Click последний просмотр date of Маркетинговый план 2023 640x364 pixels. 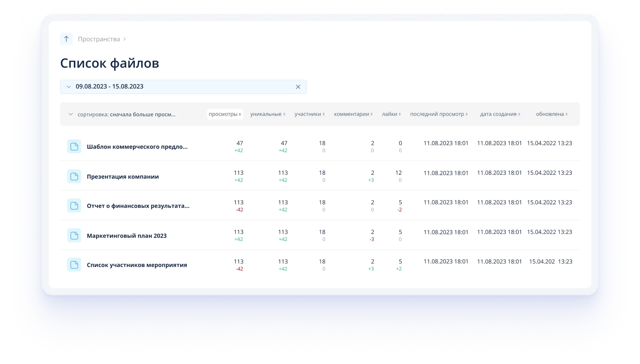pyautogui.click(x=446, y=232)
